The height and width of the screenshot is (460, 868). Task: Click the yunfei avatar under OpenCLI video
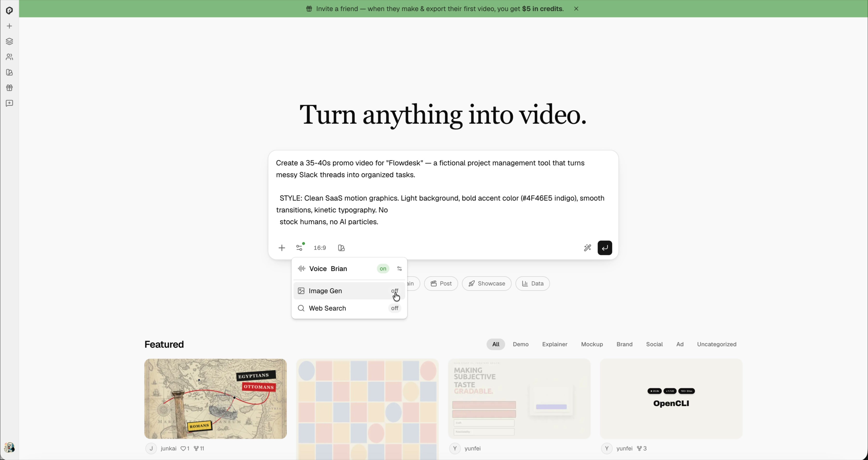(x=606, y=449)
